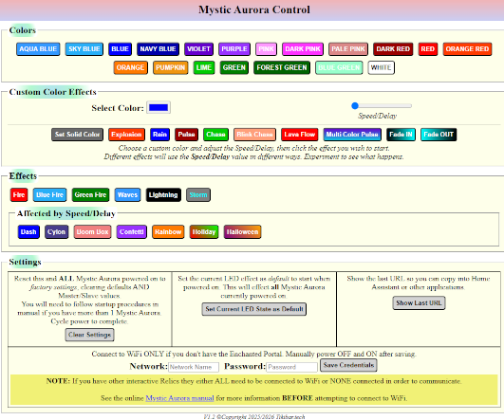Viewport: 504px width, 420px height.
Task: Select the ORANGE color button
Action: pos(130,67)
